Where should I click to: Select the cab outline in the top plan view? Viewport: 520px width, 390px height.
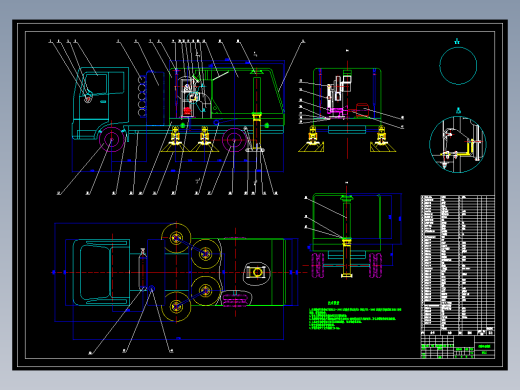(101, 272)
